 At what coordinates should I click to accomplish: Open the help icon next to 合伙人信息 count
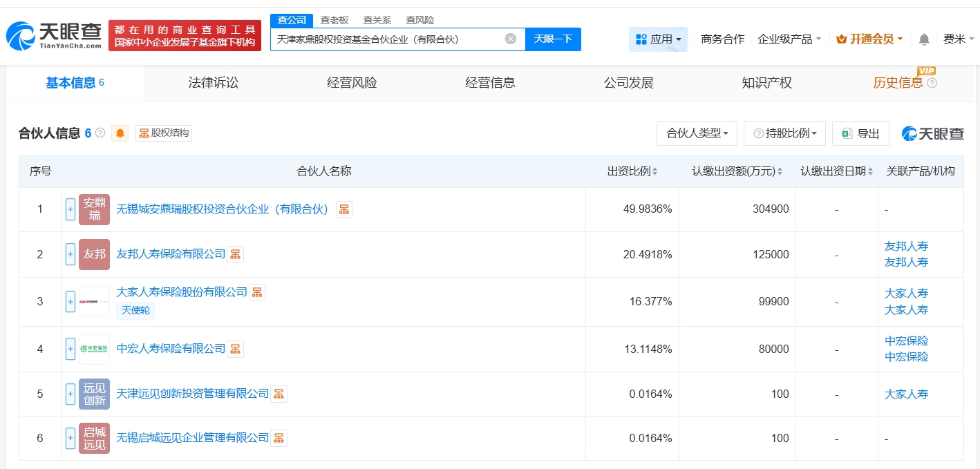pyautogui.click(x=100, y=133)
